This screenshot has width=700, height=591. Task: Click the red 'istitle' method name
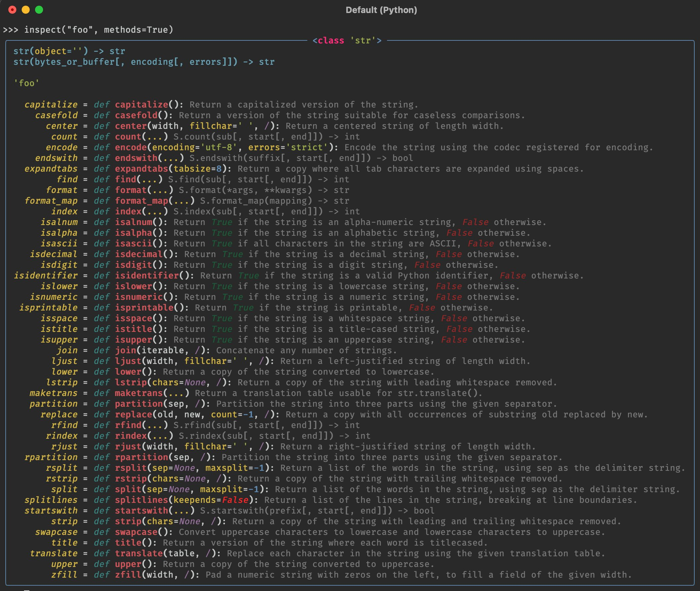pos(133,329)
